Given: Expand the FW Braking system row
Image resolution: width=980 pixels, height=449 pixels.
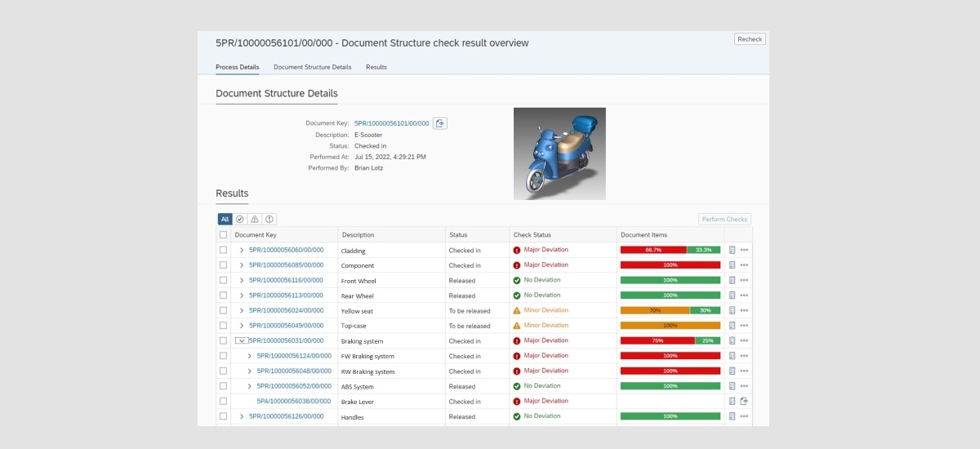Looking at the screenshot, I should 250,356.
